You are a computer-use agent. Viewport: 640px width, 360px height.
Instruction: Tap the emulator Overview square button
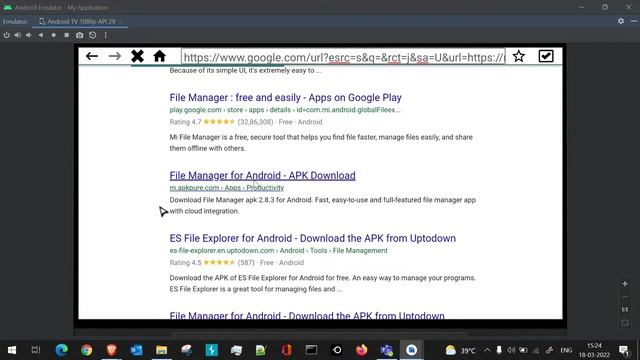pyautogui.click(x=67, y=35)
